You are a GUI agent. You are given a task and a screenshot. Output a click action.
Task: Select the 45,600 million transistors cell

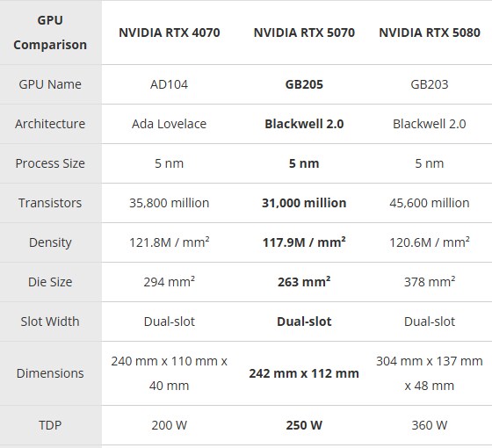(x=430, y=203)
